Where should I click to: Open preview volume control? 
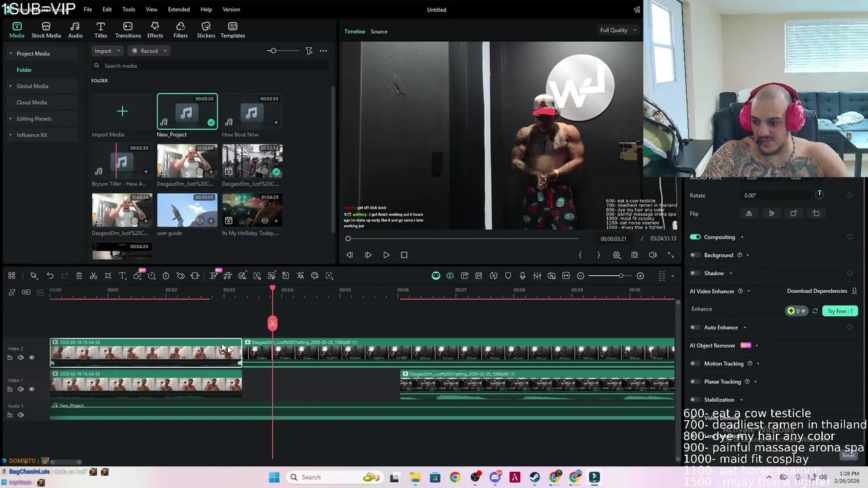(652, 255)
